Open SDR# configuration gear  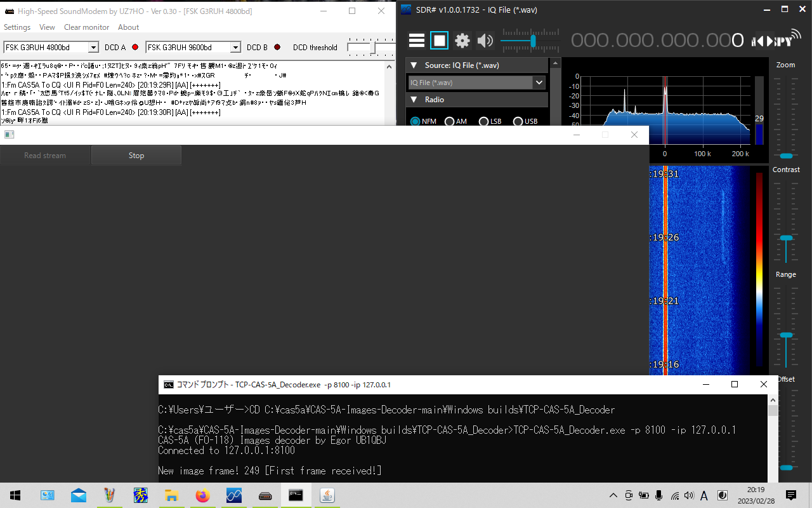(x=462, y=41)
